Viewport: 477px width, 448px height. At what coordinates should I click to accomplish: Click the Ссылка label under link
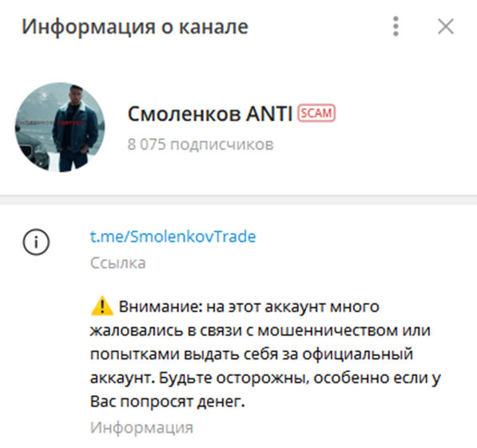(x=117, y=263)
